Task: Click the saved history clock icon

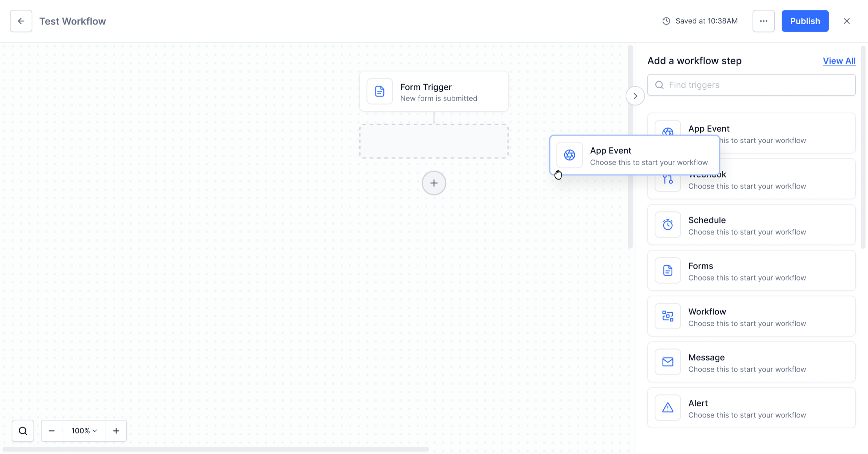Action: pyautogui.click(x=666, y=21)
